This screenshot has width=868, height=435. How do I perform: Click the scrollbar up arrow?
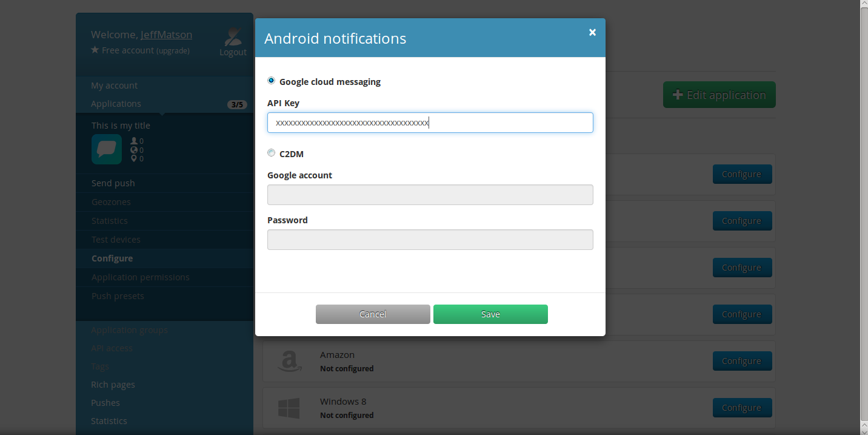(864, 4)
